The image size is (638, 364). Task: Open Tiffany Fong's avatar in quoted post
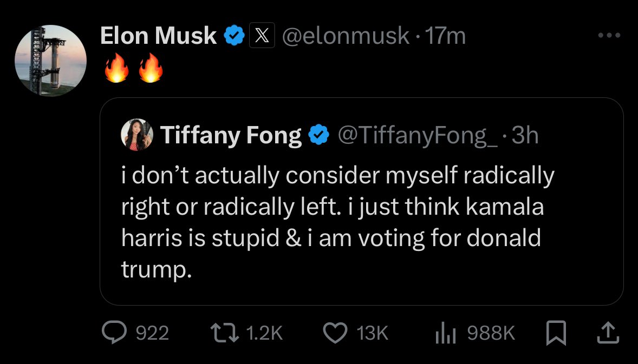coord(137,135)
